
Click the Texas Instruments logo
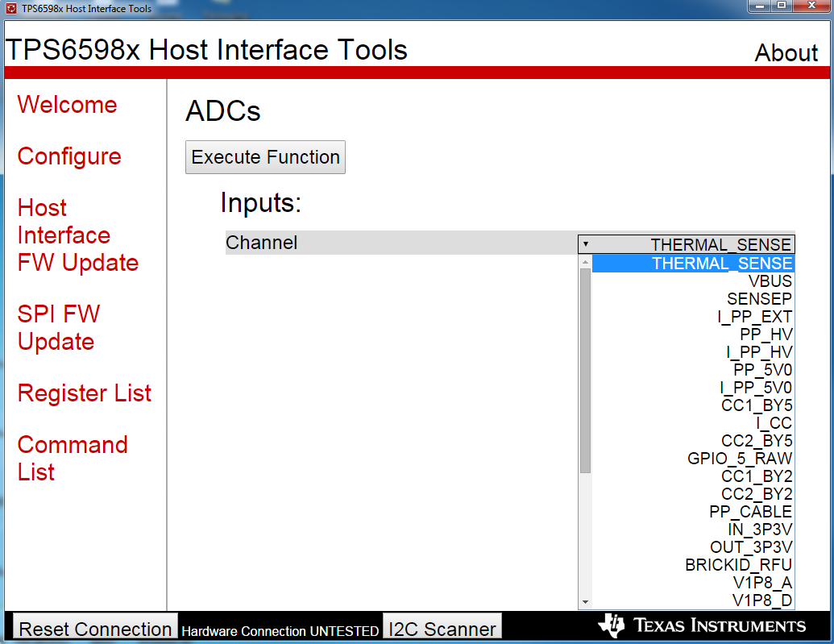point(702,625)
